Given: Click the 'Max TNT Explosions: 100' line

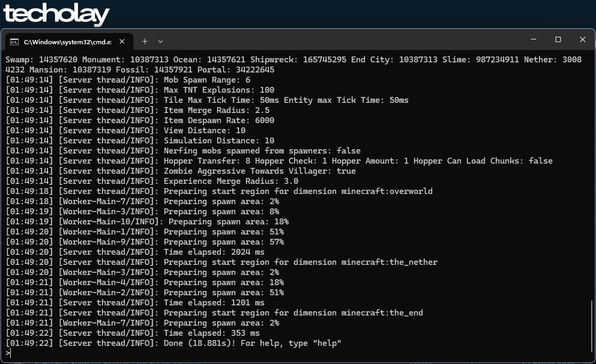Looking at the screenshot, I should 140,90.
